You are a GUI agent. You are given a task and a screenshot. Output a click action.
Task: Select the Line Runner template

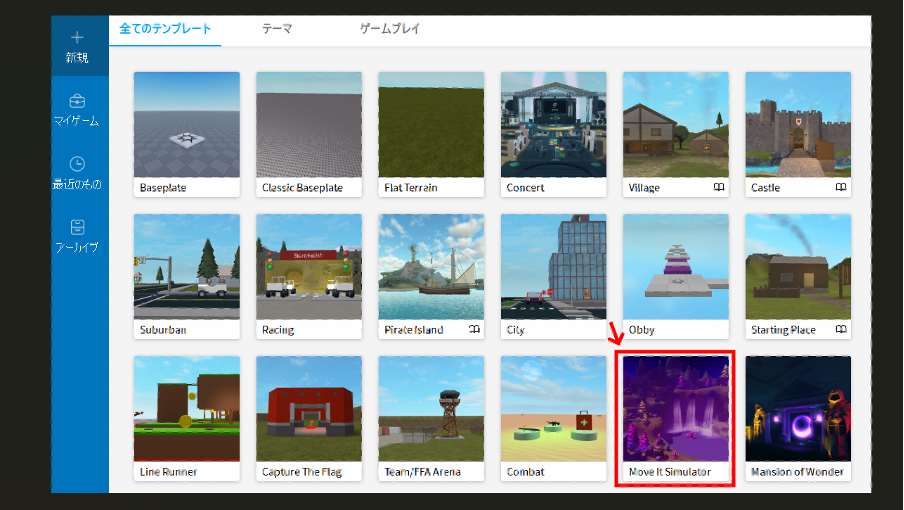pos(187,410)
